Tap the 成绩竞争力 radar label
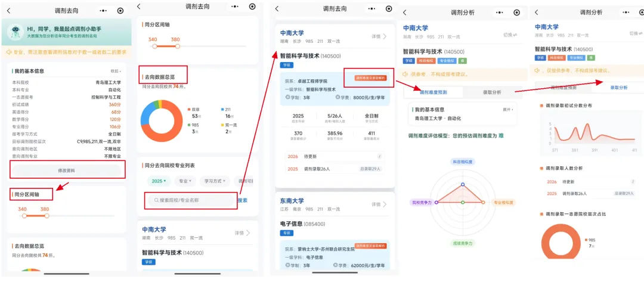The width and height of the screenshot is (644, 282). tap(462, 243)
